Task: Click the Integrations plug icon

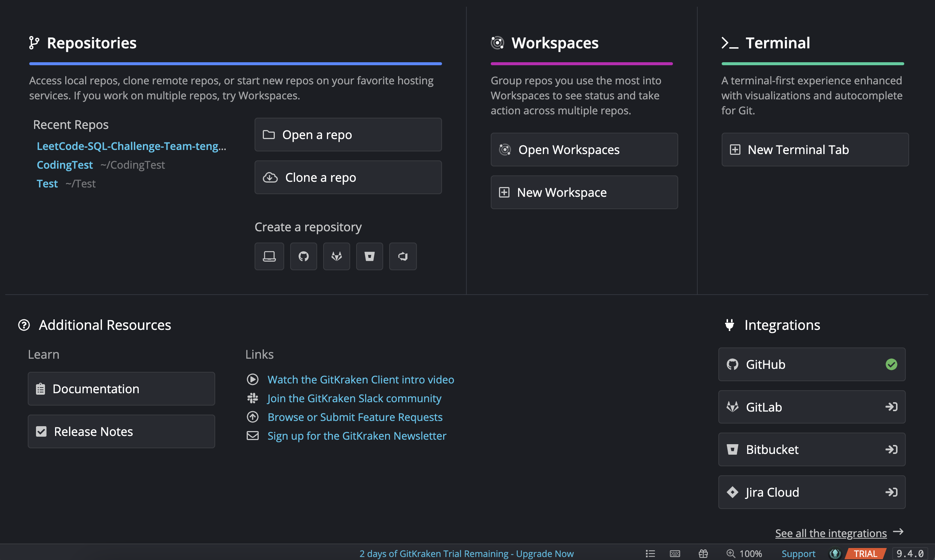Action: [x=730, y=325]
